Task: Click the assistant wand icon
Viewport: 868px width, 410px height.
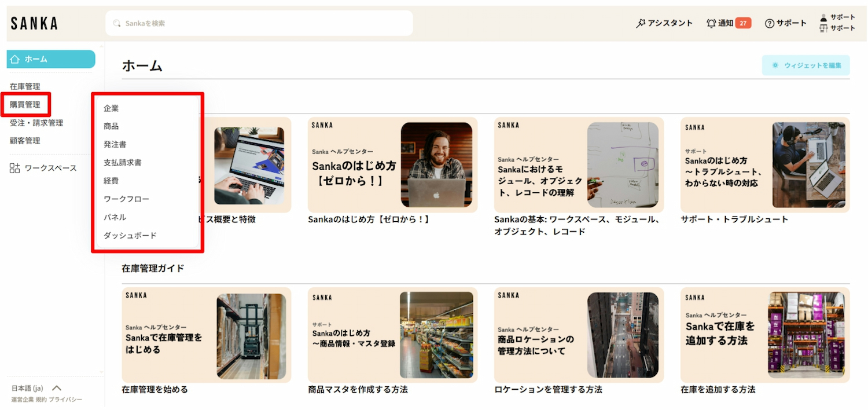Action: point(641,23)
